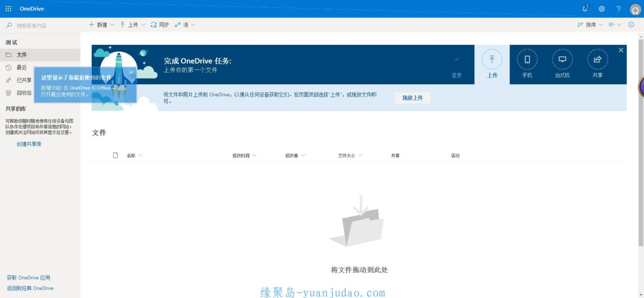The width and height of the screenshot is (644, 298).
Task: Click the search magnifier icon
Action: [9, 26]
